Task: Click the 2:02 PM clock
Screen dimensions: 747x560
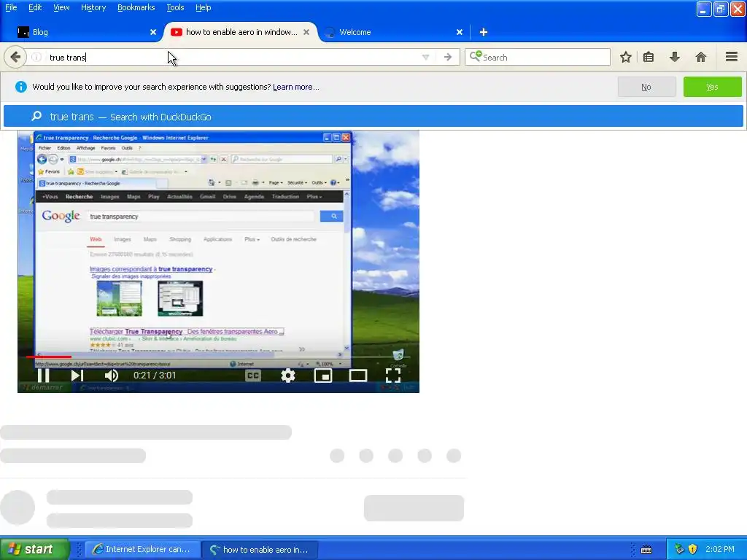Action: [x=720, y=549]
